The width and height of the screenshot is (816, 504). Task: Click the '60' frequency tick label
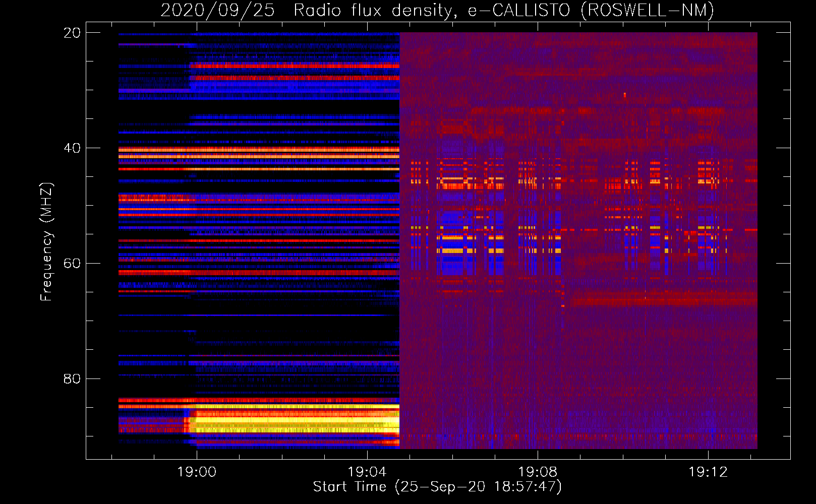coord(72,264)
